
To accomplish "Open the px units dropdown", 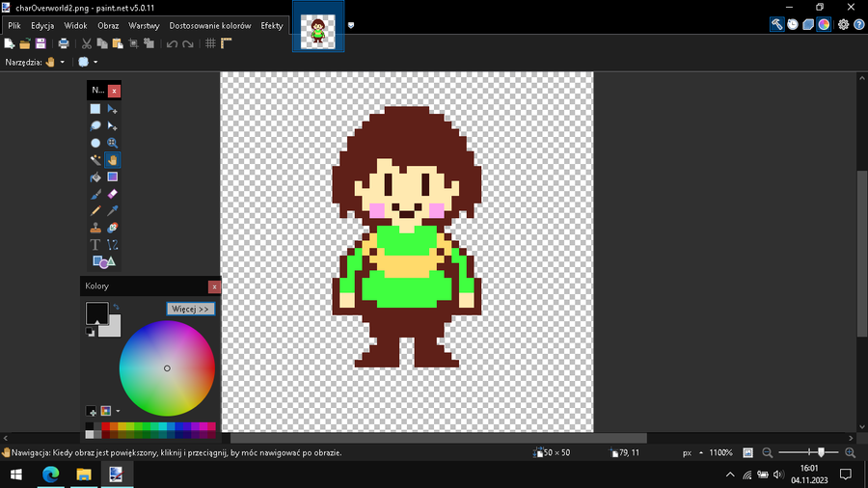I will coord(692,452).
